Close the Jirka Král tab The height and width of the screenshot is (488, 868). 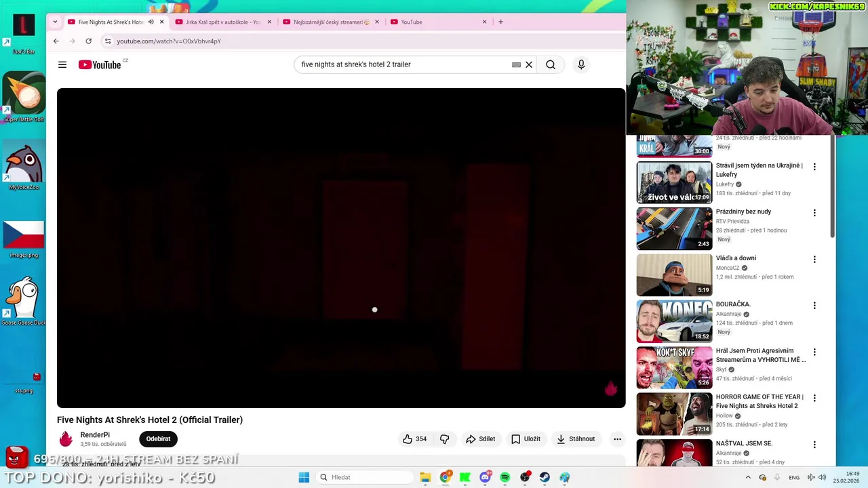tap(269, 22)
